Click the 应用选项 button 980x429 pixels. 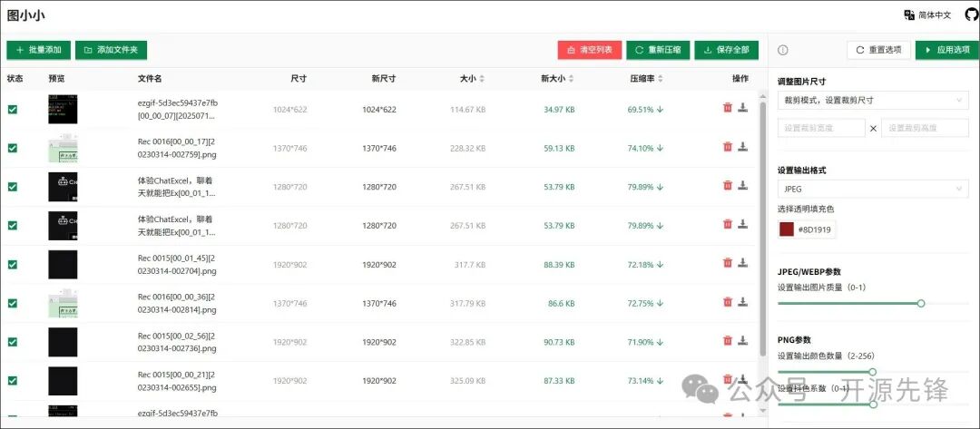pyautogui.click(x=946, y=50)
